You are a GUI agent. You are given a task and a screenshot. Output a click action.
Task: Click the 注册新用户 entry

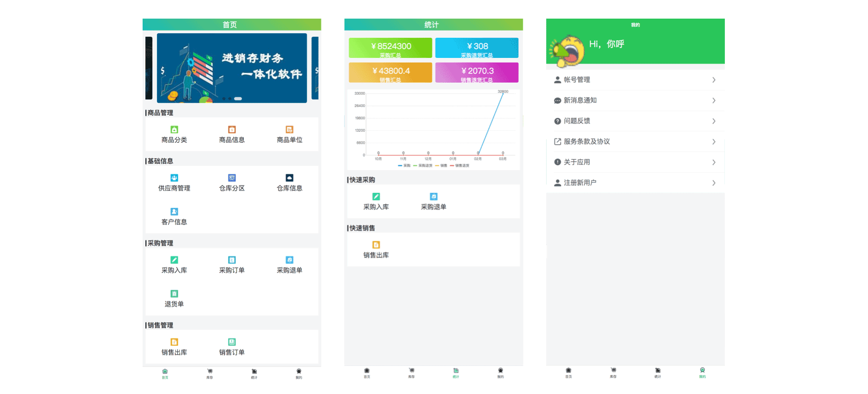580,183
